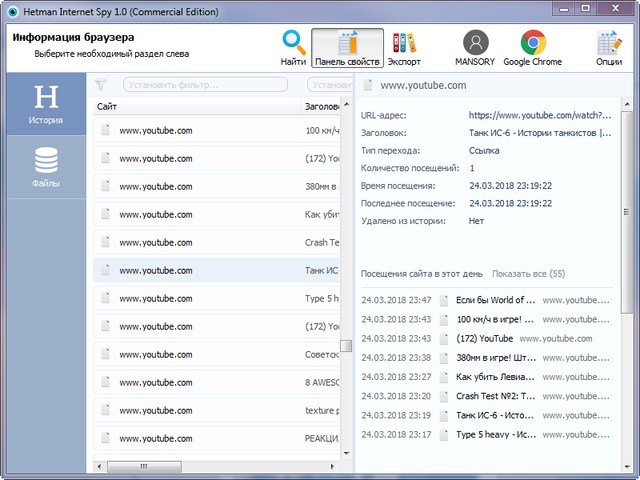Click the Показать все (55) link

[x=529, y=274]
